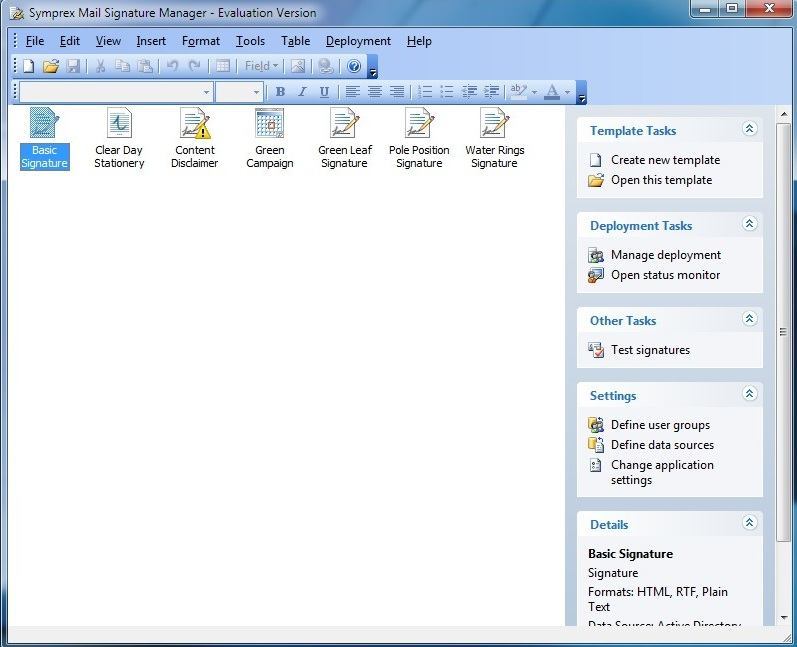Click the Copy toolbar icon
797x647 pixels.
(x=122, y=66)
